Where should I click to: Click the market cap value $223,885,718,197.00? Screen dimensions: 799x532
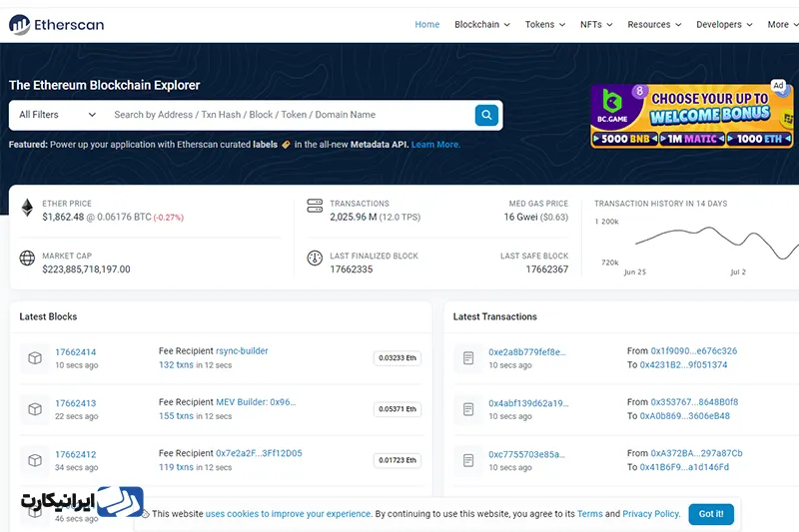tap(86, 269)
